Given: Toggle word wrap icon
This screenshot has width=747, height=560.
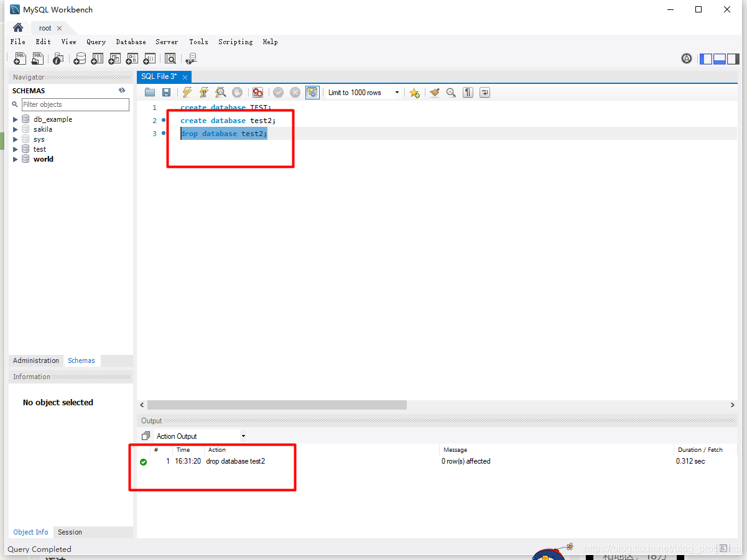Looking at the screenshot, I should click(x=485, y=93).
